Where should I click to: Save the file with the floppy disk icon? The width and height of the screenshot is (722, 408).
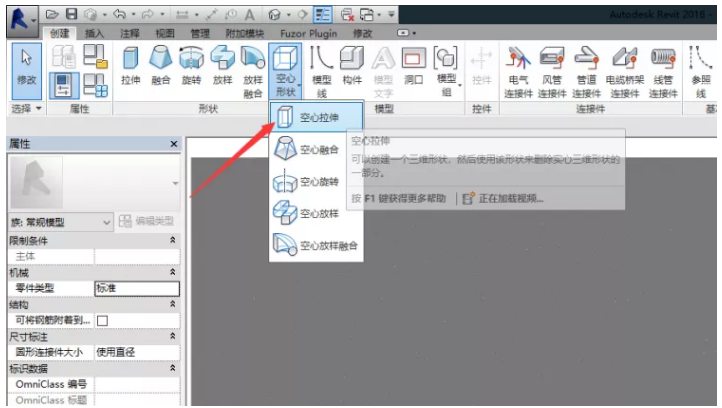[x=71, y=14]
